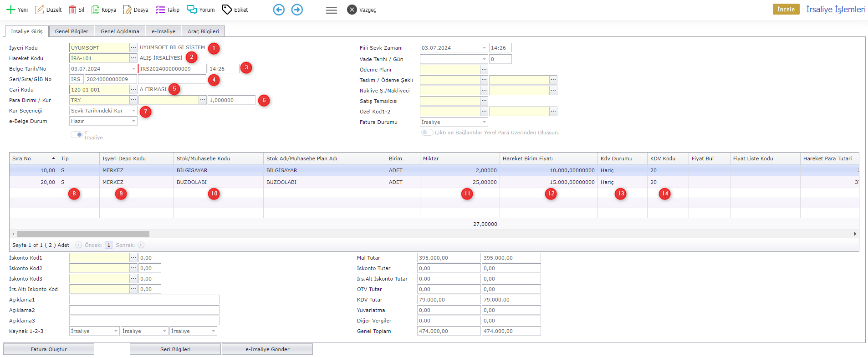Click the Vazgeç cancel icon

coord(352,10)
